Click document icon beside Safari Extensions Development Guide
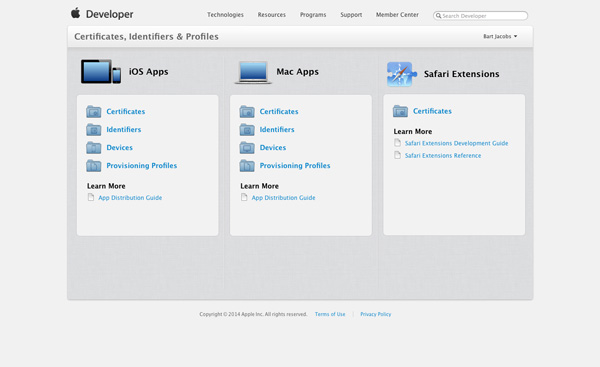 point(398,143)
